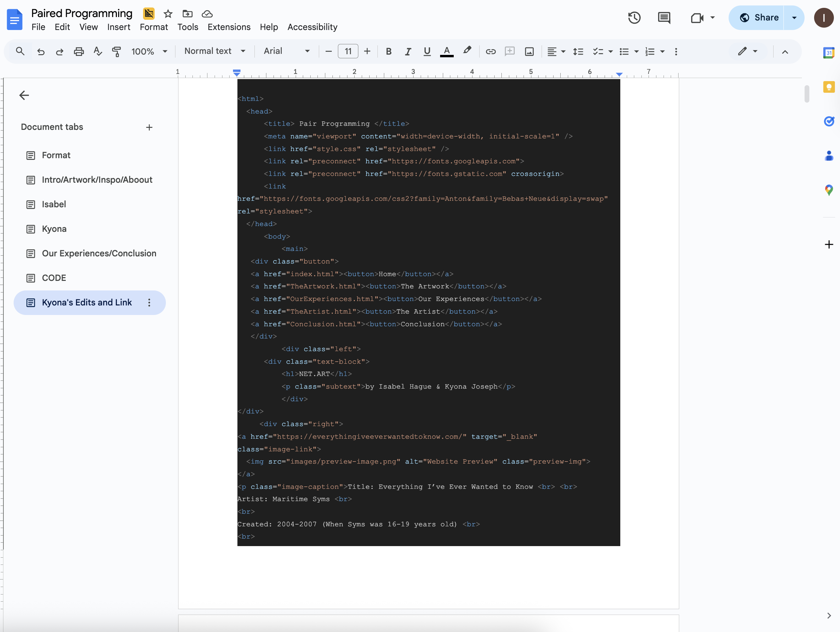Click the paint format roller icon

pos(116,51)
